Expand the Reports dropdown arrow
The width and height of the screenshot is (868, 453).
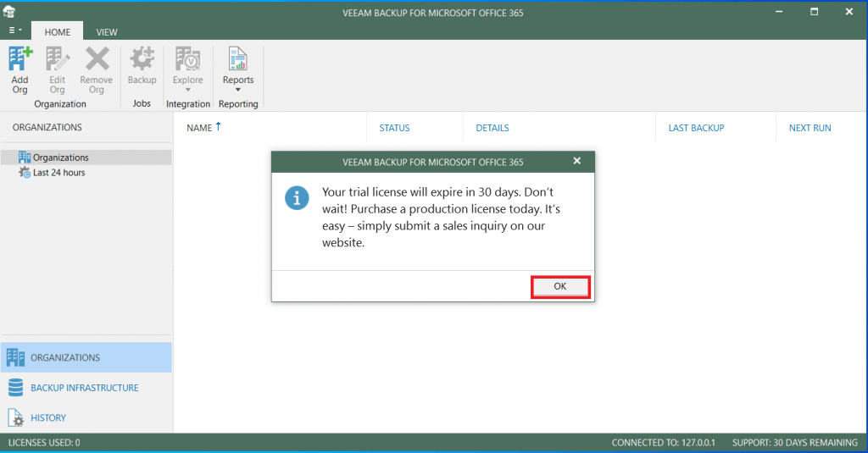tap(238, 90)
